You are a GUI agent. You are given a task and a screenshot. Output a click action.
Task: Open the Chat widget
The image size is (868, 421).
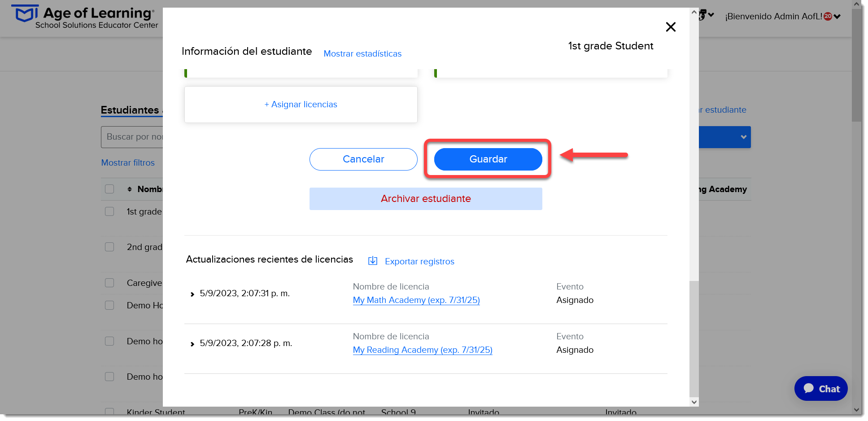tap(821, 389)
